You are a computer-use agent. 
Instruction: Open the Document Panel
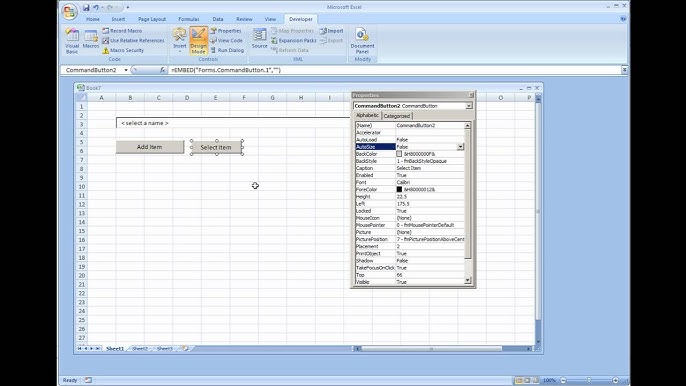point(362,41)
